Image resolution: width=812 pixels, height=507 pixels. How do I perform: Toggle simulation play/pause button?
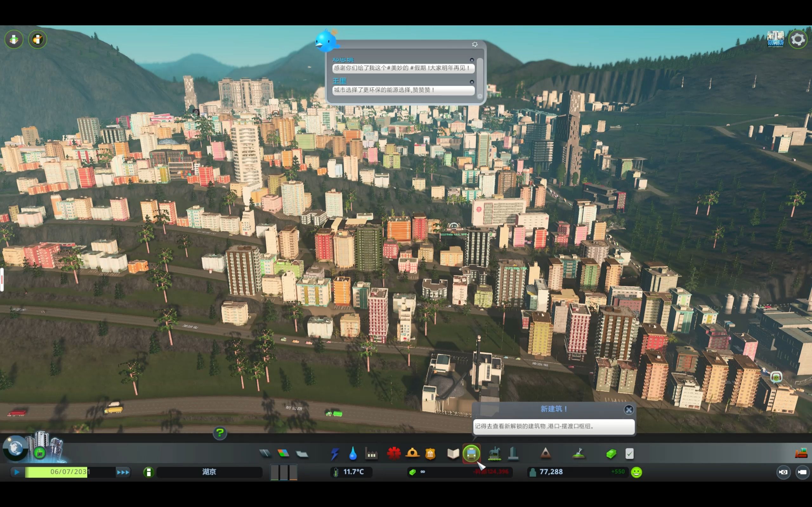[17, 472]
